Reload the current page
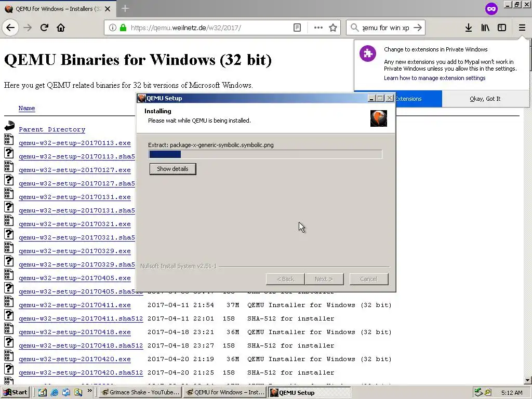 (x=44, y=28)
